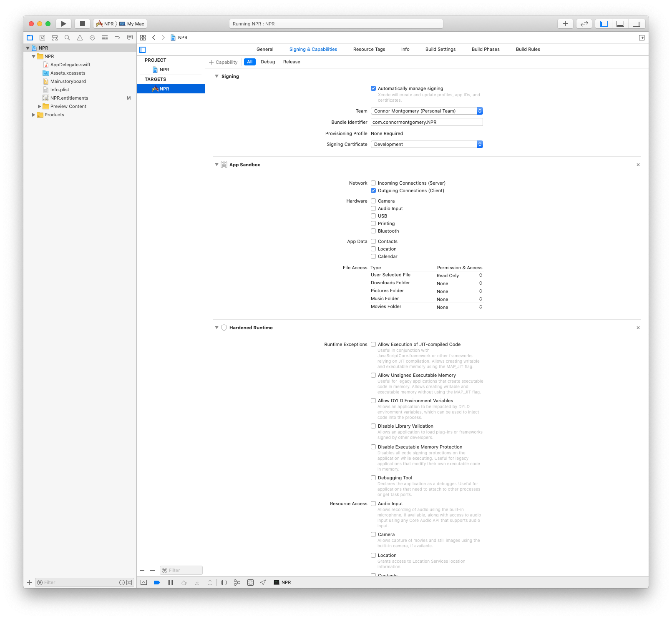Screen dimensions: 672x619
Task: Expand the Products folder
Action: [33, 115]
